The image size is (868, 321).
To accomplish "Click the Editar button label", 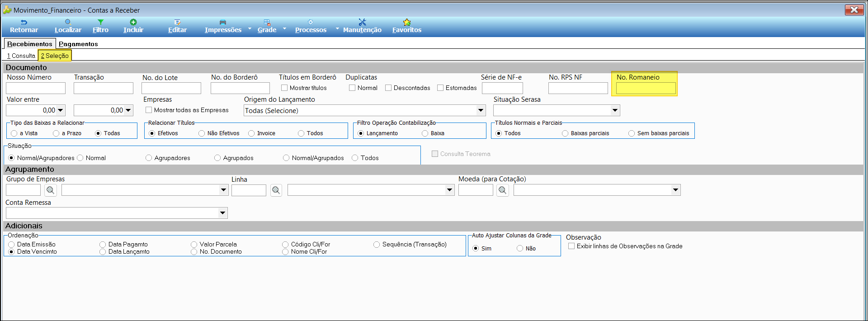I will coord(177,30).
